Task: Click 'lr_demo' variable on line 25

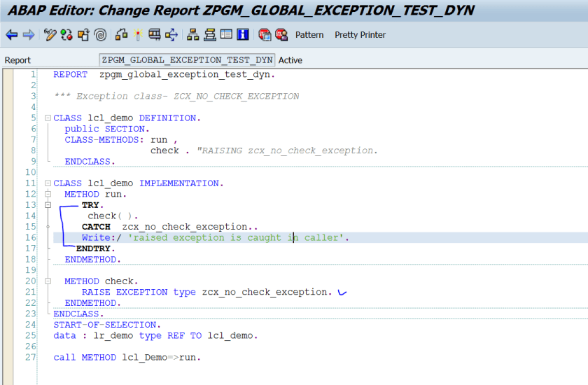Action: point(113,335)
